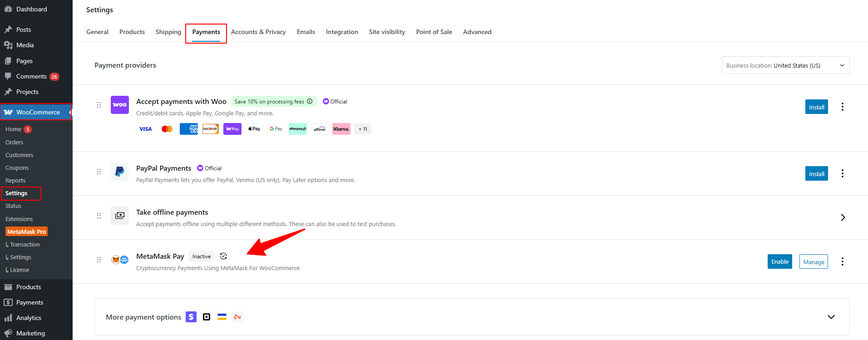Click the Affirm logo

(320, 129)
